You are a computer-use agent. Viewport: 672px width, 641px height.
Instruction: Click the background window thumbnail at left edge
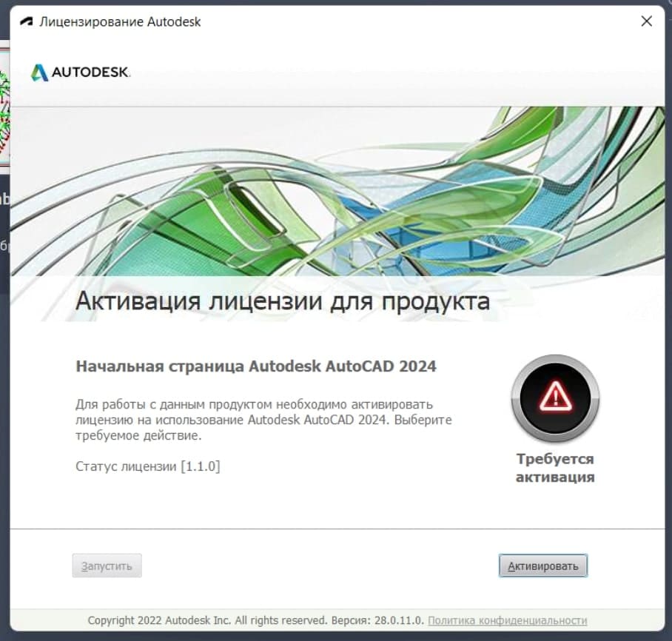(4, 107)
